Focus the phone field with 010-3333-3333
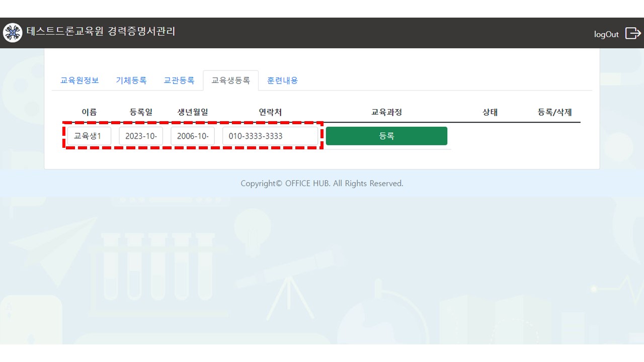644x362 pixels. click(x=270, y=136)
